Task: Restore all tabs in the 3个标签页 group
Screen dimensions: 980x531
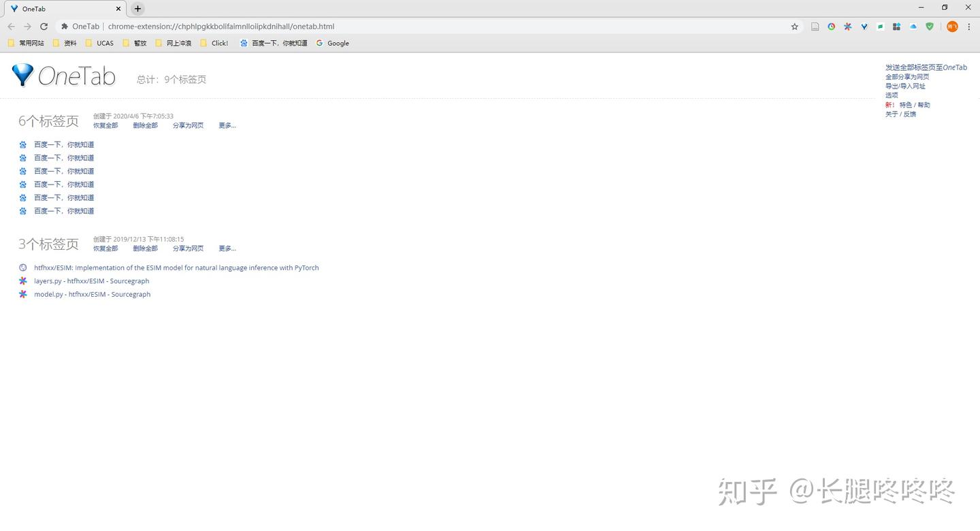Action: point(105,248)
